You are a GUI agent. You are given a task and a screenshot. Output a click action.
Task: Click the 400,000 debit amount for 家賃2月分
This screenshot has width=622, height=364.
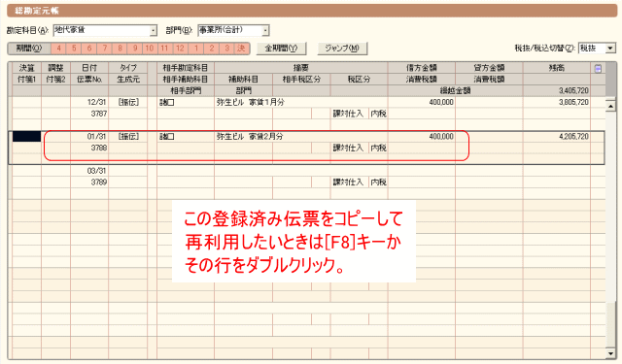[x=441, y=137]
